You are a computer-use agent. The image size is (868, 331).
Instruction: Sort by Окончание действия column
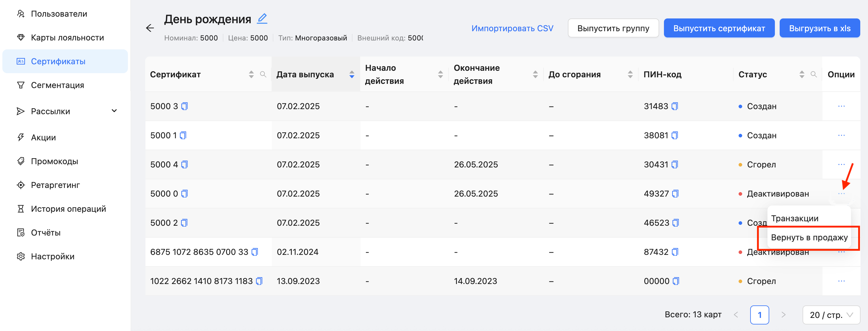point(535,74)
